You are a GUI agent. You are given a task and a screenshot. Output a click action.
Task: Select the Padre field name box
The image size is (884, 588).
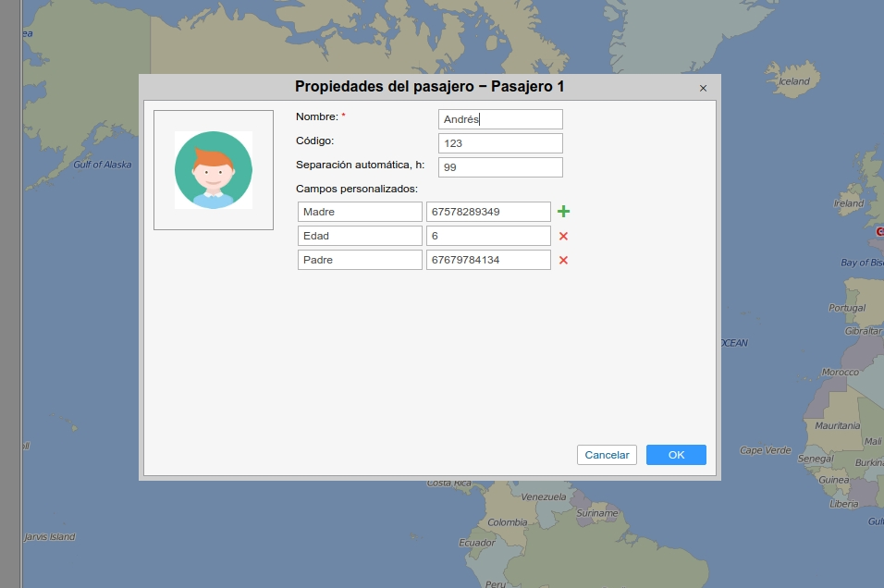tap(360, 260)
